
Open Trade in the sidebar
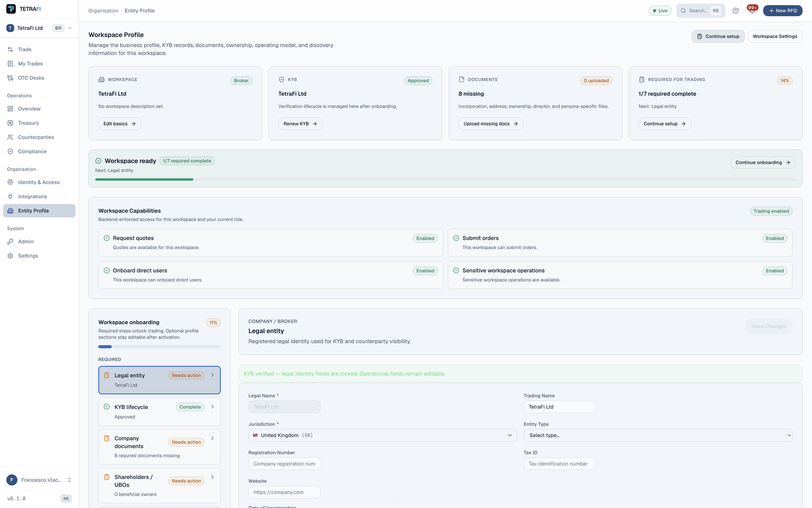point(39,49)
